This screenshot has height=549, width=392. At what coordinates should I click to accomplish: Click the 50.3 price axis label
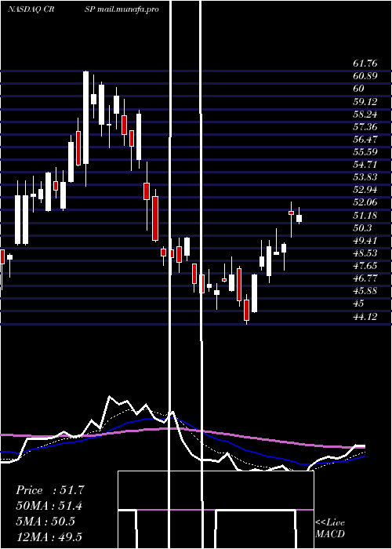pyautogui.click(x=362, y=228)
